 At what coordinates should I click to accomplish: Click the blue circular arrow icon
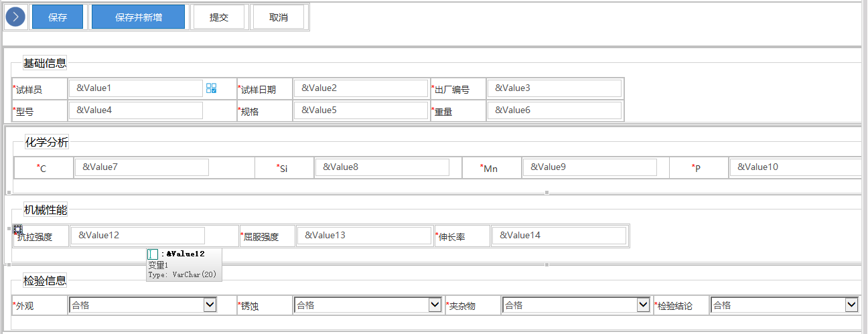(x=15, y=17)
